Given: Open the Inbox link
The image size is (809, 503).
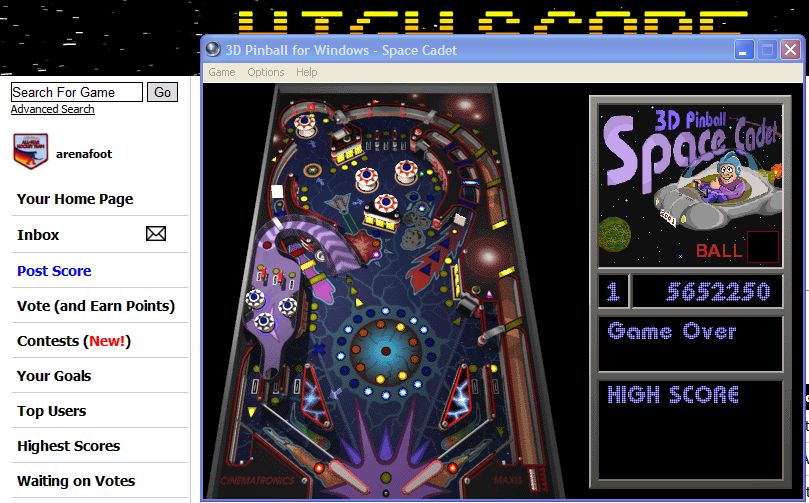Looking at the screenshot, I should tap(38, 235).
